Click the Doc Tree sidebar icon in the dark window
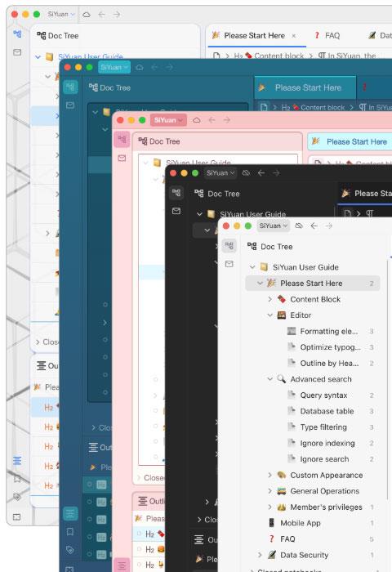392x572 pixels. [176, 193]
